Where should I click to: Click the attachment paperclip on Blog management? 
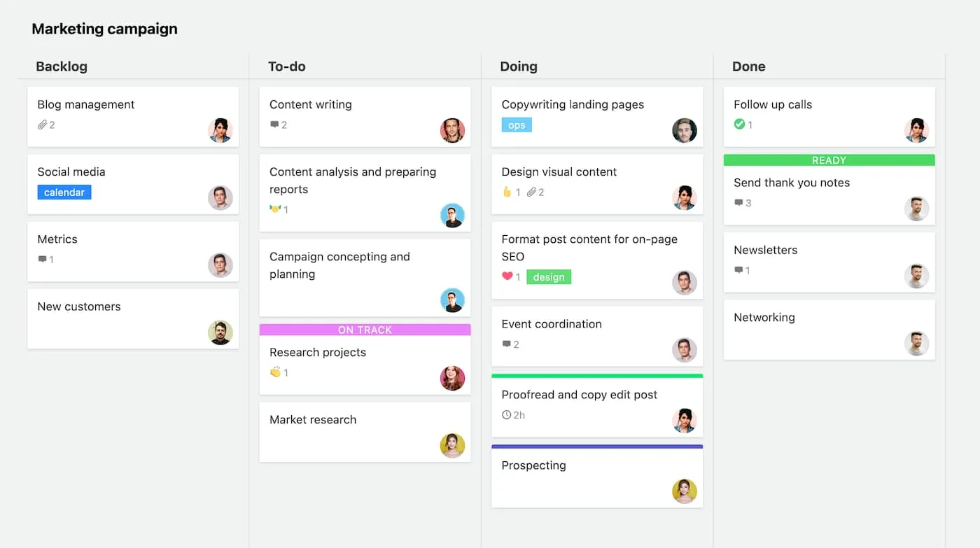[x=42, y=125]
